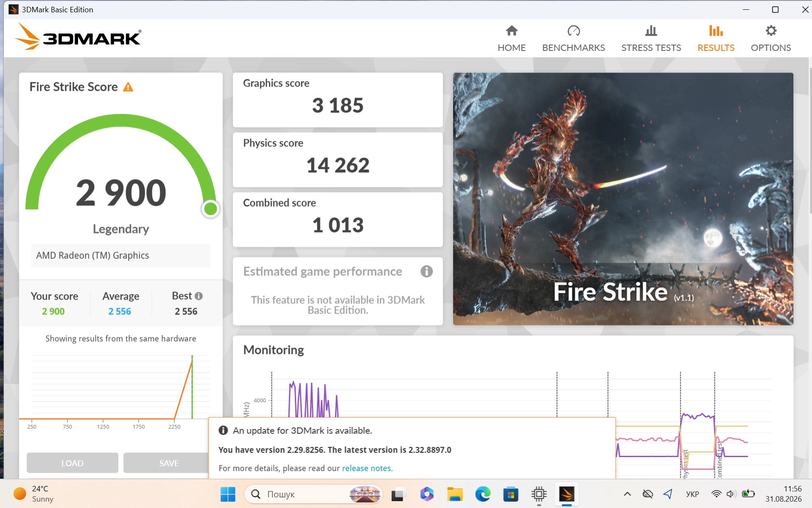This screenshot has width=812, height=508.
Task: Open the Windows Start menu
Action: [x=228, y=494]
